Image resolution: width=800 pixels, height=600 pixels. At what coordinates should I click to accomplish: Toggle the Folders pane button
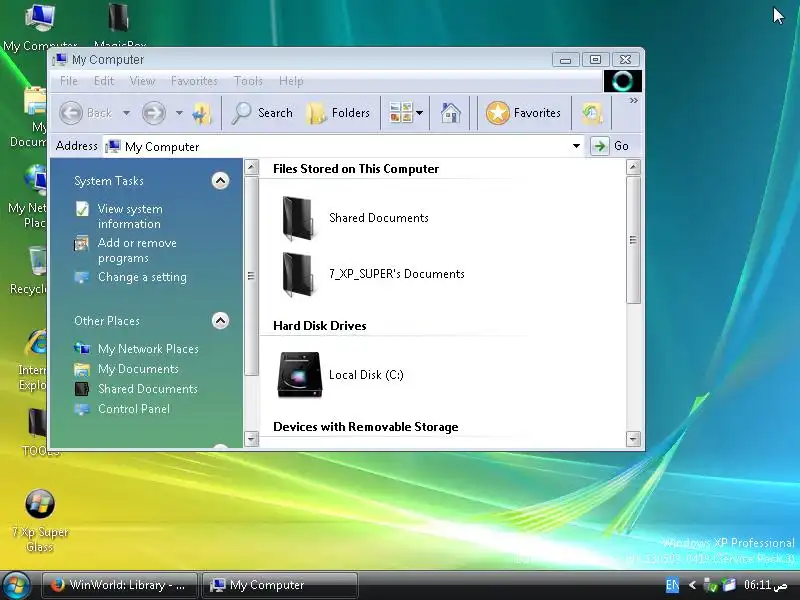338,113
